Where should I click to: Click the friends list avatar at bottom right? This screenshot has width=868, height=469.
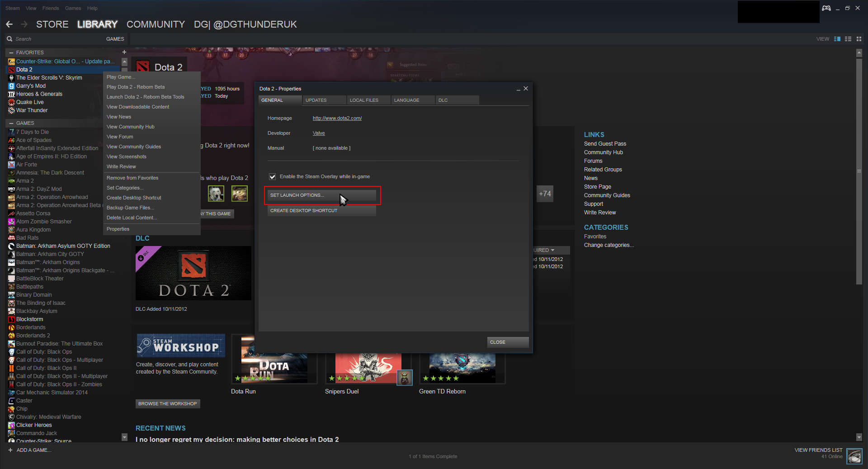point(854,456)
